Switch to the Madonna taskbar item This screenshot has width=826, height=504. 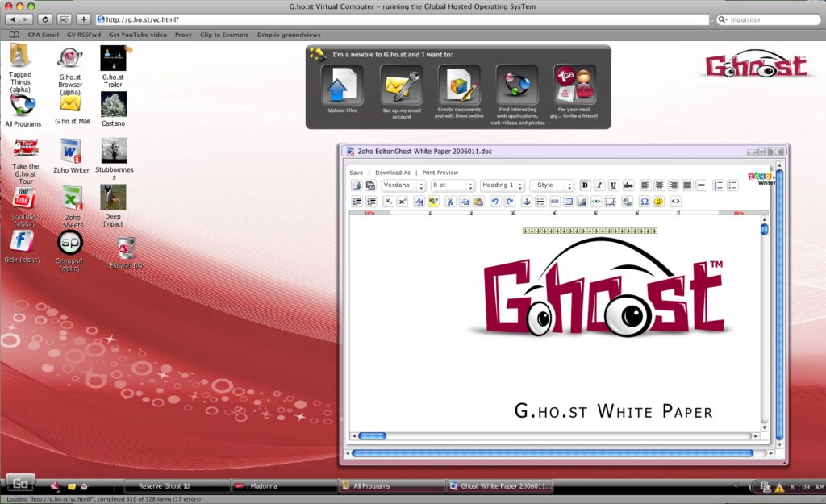[x=285, y=486]
